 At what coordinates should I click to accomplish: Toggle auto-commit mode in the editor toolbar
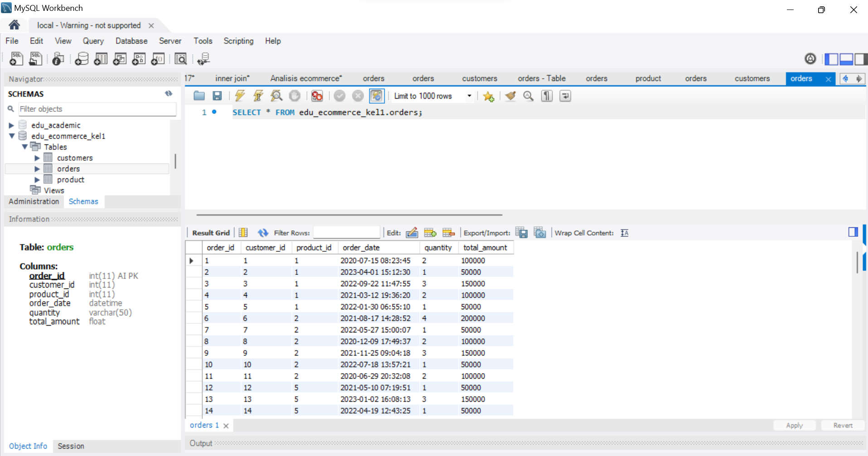point(377,96)
